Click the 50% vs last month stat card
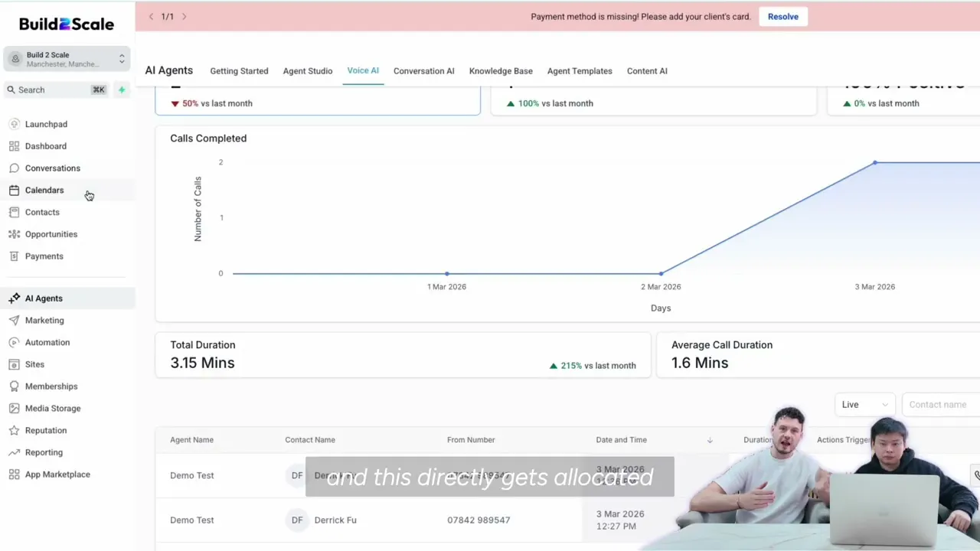This screenshot has height=551, width=980. [x=318, y=102]
